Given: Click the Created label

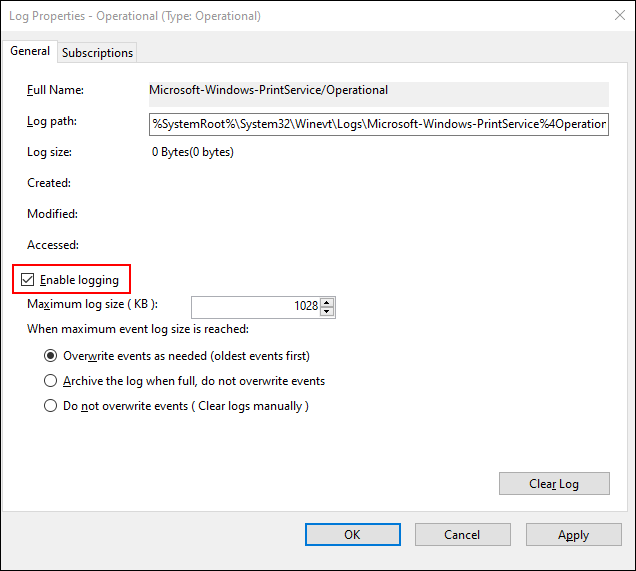Looking at the screenshot, I should (x=49, y=183).
